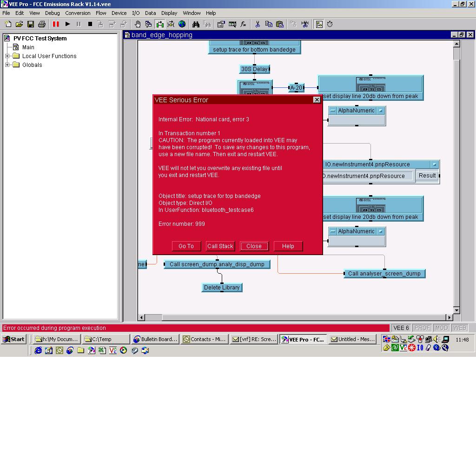The image size is (476, 460).
Task: Open the Debug menu
Action: pos(52,13)
